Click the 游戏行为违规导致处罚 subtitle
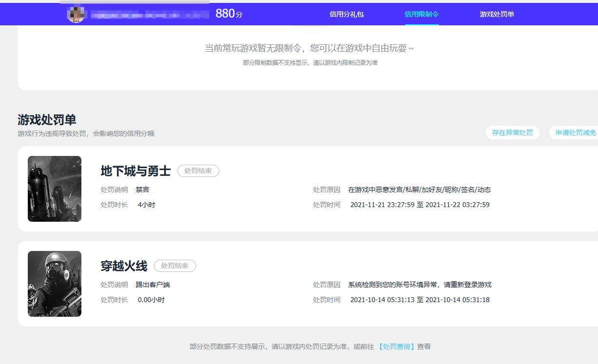Viewport: 598px width, 364px height. (x=86, y=134)
